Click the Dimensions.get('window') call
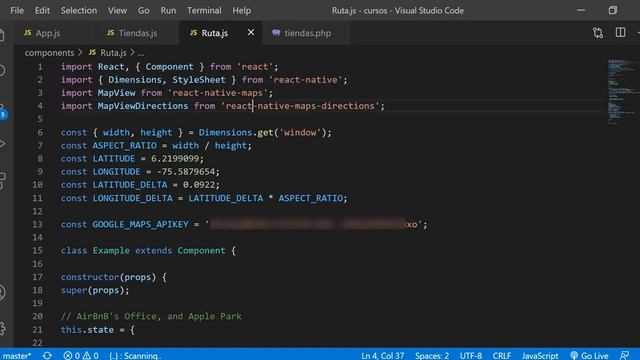The width and height of the screenshot is (640, 360). [x=262, y=132]
